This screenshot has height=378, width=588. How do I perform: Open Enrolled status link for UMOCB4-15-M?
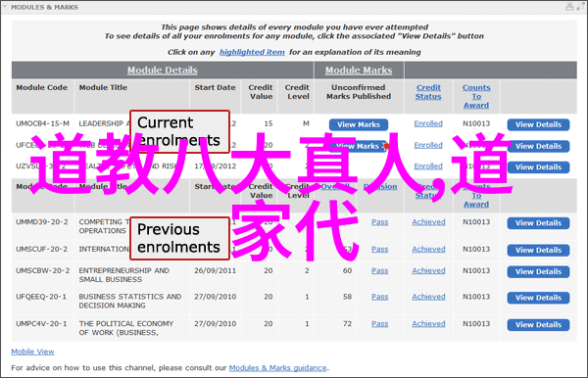coord(428,123)
